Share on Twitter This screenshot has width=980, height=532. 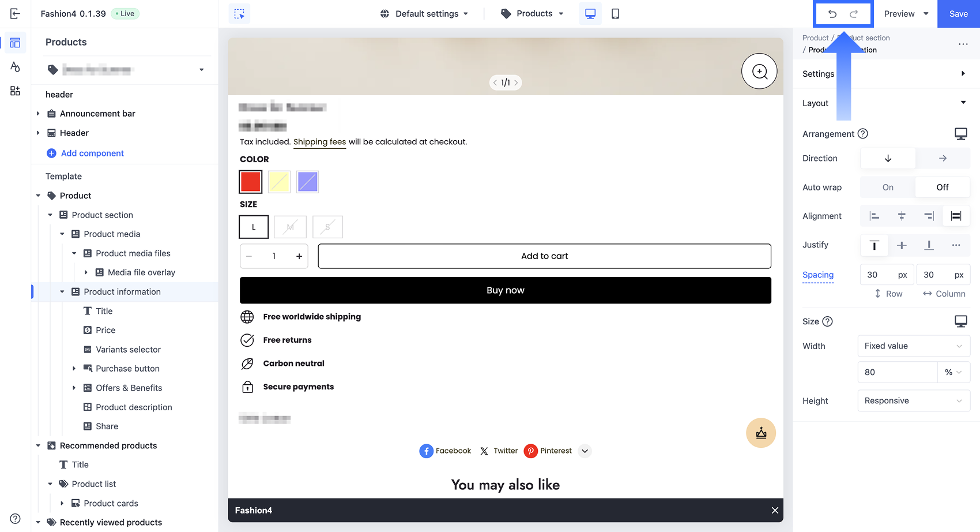[499, 451]
